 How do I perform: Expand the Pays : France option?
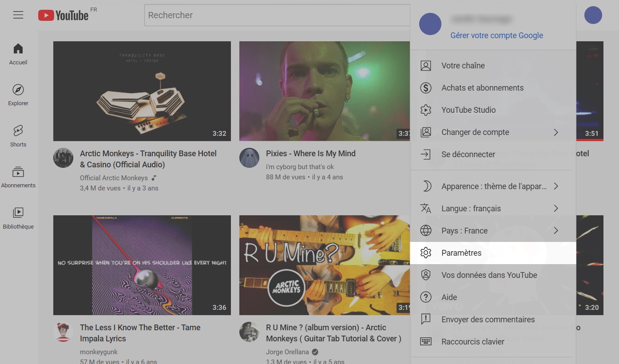coord(556,230)
